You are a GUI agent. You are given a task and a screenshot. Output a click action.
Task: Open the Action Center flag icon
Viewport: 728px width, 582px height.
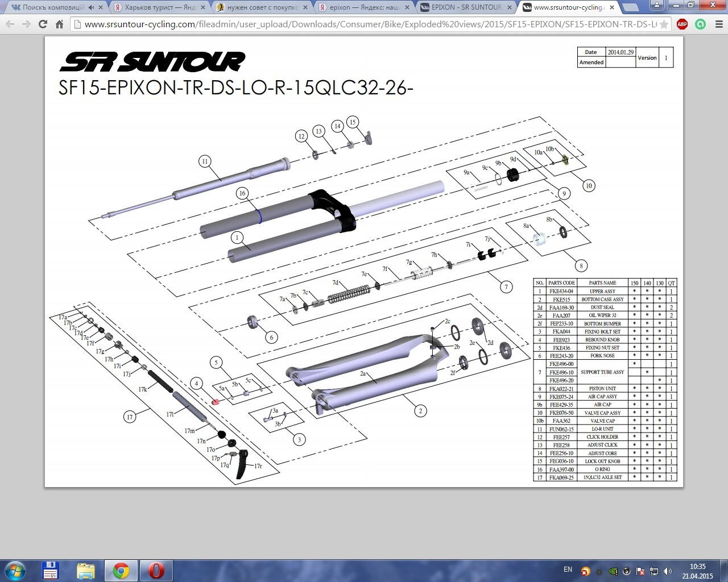[640, 571]
